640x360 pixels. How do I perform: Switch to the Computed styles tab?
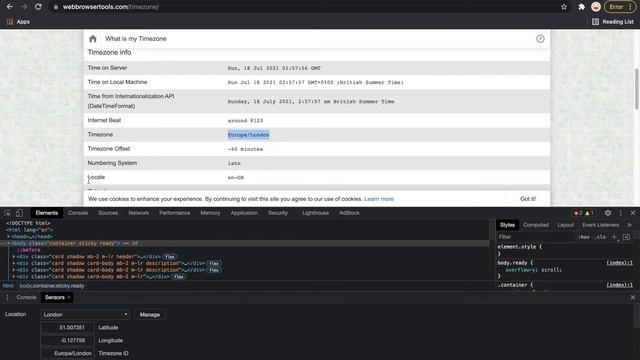coord(536,225)
